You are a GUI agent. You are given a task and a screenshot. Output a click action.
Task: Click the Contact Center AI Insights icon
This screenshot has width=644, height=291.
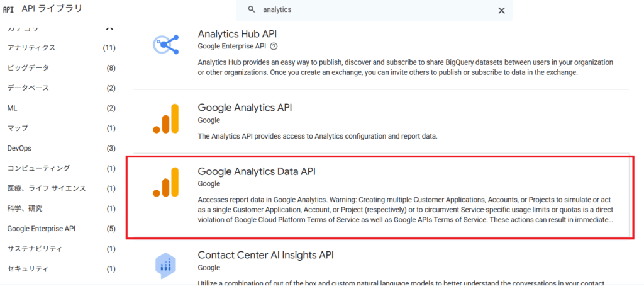click(x=166, y=265)
